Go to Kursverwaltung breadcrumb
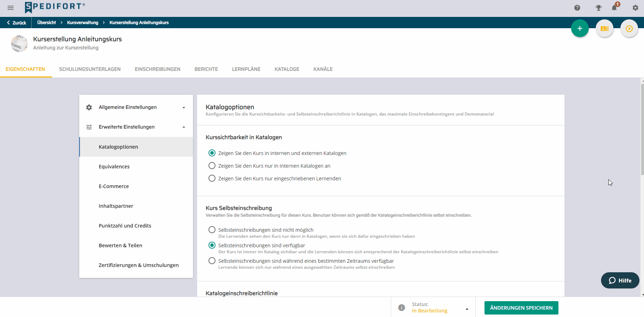This screenshot has width=644, height=317. pos(83,23)
